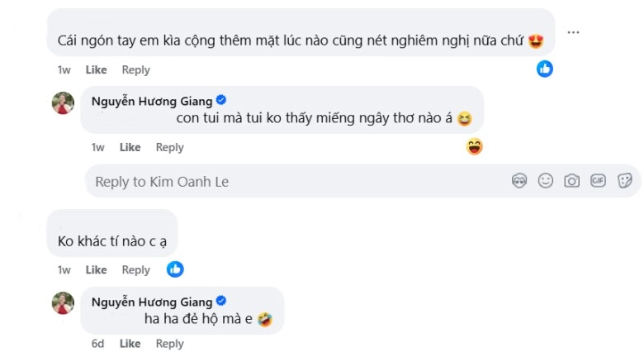
Task: Open Nguyễn Hương Giang's profile from the "ha ha" reply
Action: 152,301
